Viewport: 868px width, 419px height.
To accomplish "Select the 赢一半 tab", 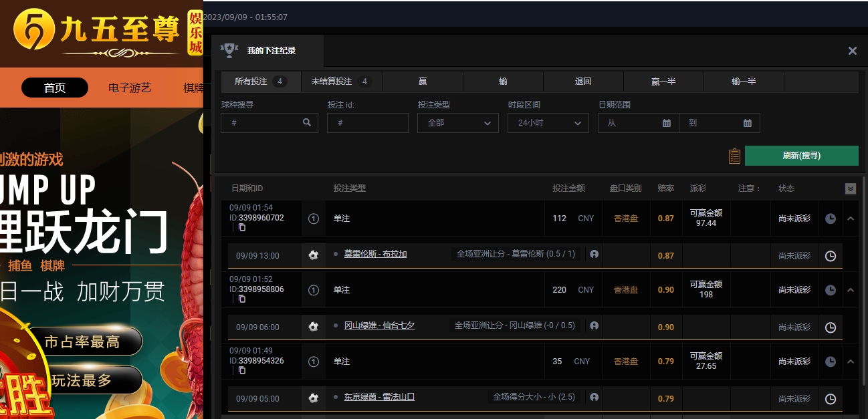I will 663,82.
